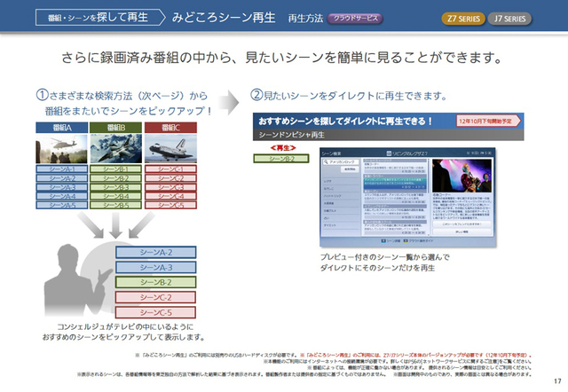Select シーンB-5 in the scene grid
Screen dimensions: 568x392
pyautogui.click(x=115, y=205)
